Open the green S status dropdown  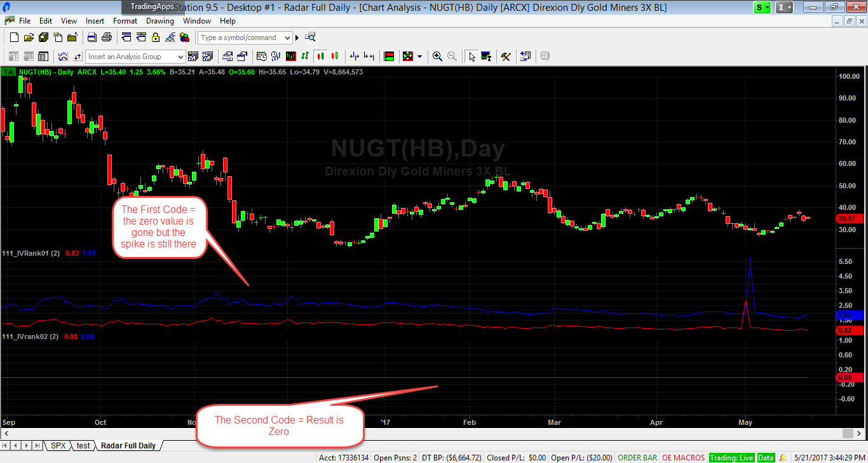[x=762, y=7]
